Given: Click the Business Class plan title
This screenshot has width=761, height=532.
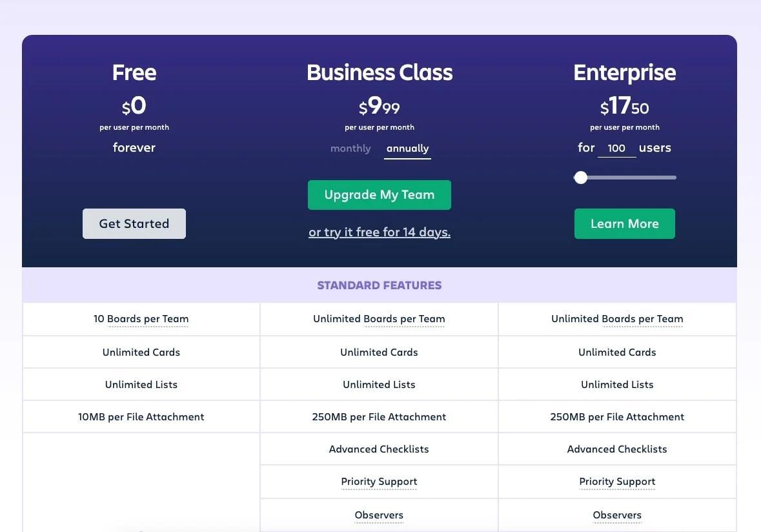Looking at the screenshot, I should point(380,73).
